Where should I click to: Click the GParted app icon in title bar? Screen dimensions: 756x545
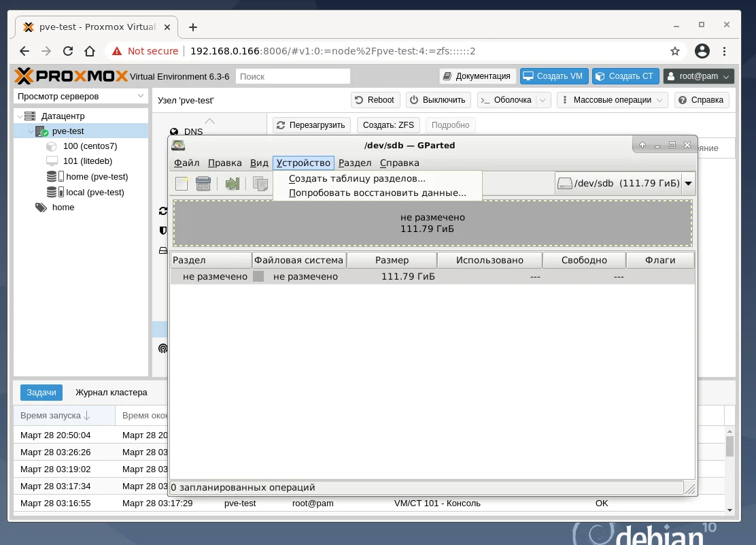[x=178, y=146]
